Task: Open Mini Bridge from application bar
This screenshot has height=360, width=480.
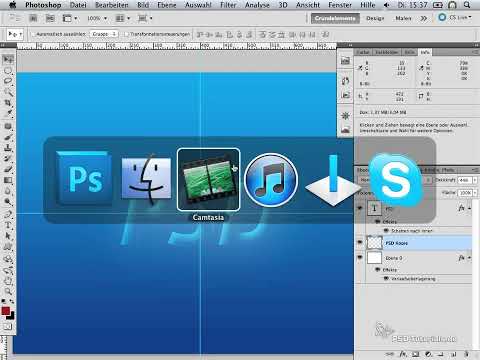Action: point(50,18)
